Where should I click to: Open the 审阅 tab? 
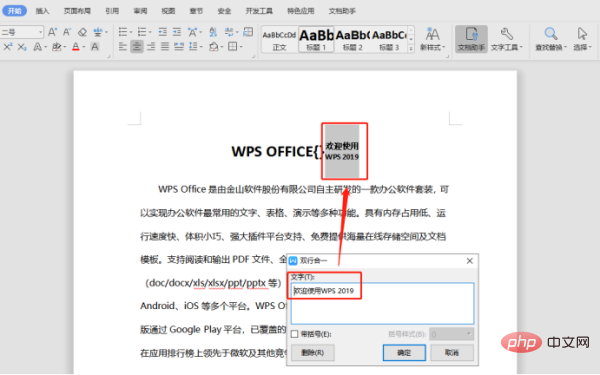pyautogui.click(x=140, y=11)
